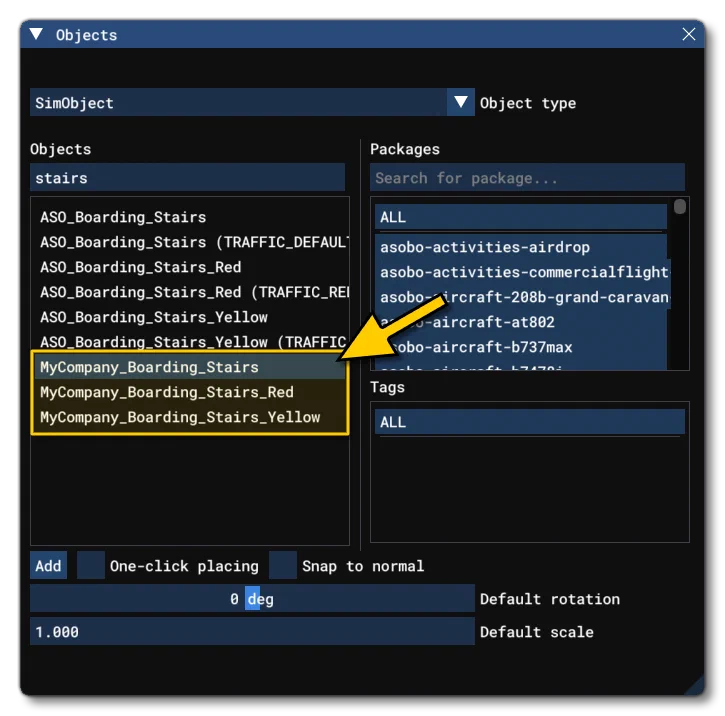This screenshot has height=716, width=725.
Task: Select ASO_Boarding_Stairs_Red object
Action: [190, 267]
